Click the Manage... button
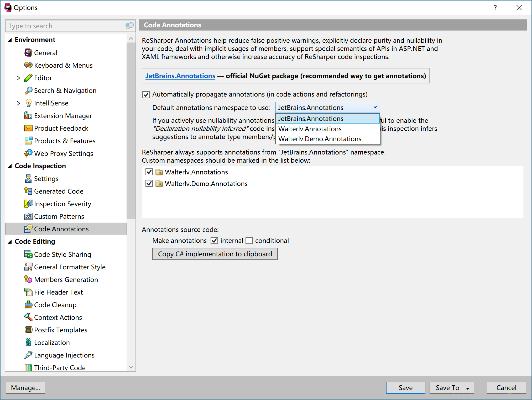Screen dimensions: 532x400 pyautogui.click(x=25, y=388)
